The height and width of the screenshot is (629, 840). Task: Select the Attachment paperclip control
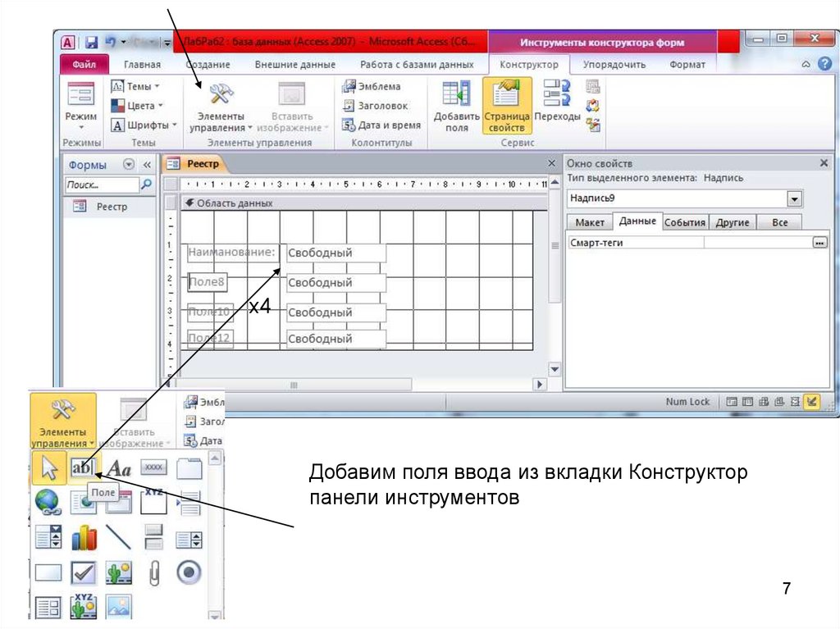(x=153, y=573)
